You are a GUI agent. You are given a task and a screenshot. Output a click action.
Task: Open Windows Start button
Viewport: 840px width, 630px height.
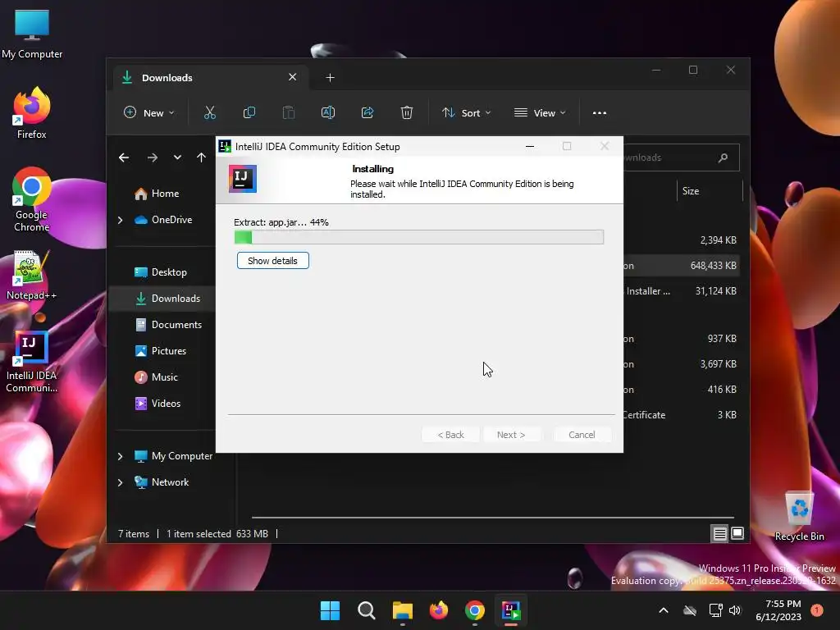(330, 610)
